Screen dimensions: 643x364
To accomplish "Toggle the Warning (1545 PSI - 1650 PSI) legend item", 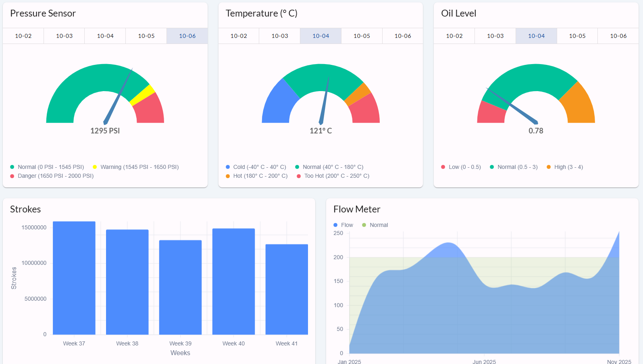I will point(135,167).
